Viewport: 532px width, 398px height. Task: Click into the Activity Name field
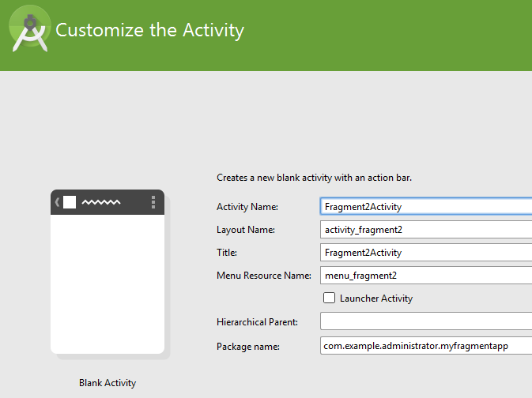pos(425,207)
